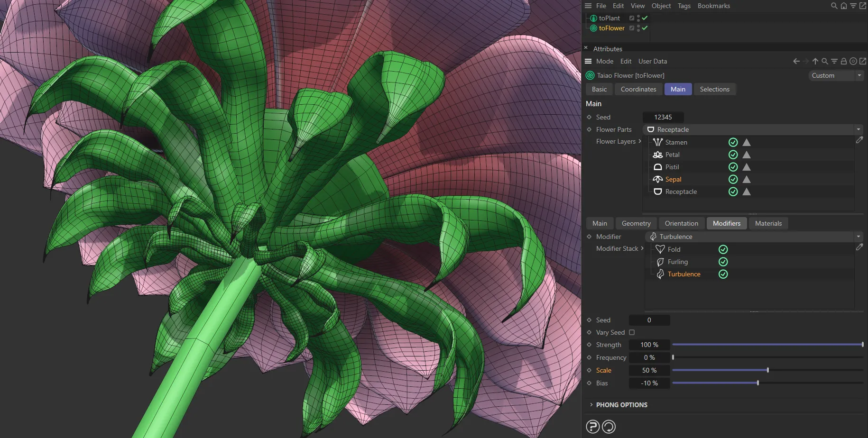Toggle the Vary Seed checkbox
Screen dimensions: 868x438
[x=632, y=332]
